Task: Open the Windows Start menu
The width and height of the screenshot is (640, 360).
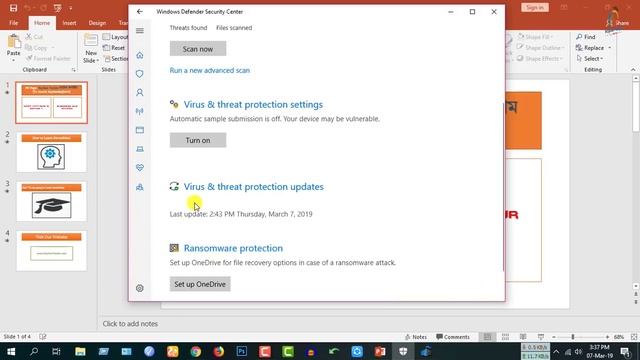Action: pyautogui.click(x=11, y=351)
